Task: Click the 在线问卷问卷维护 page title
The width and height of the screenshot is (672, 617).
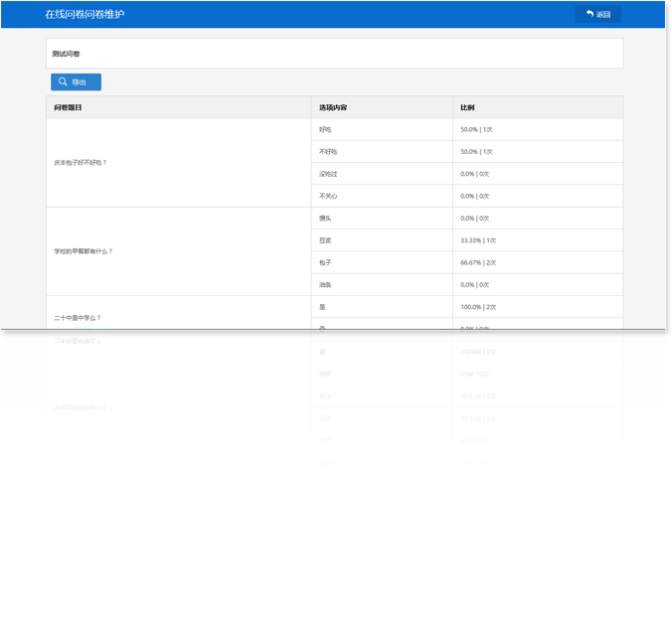Action: (x=85, y=15)
